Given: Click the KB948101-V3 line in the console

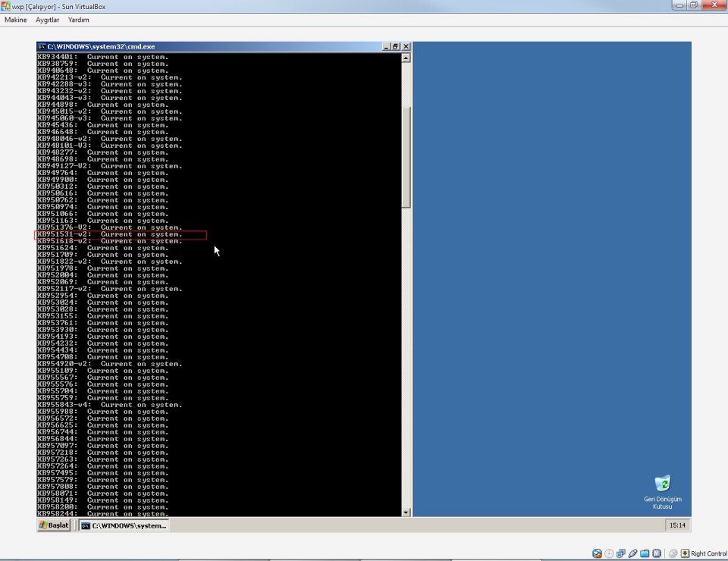Looking at the screenshot, I should pyautogui.click(x=110, y=146).
